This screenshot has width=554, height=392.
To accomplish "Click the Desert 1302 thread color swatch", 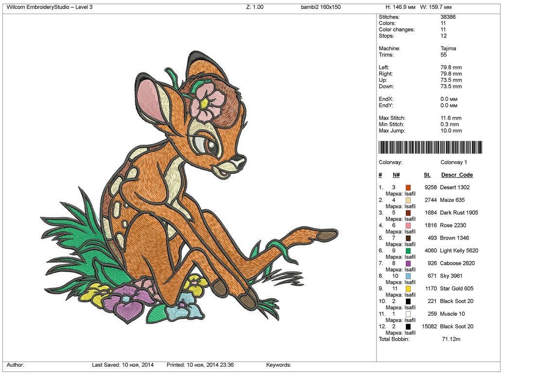I will (x=408, y=187).
